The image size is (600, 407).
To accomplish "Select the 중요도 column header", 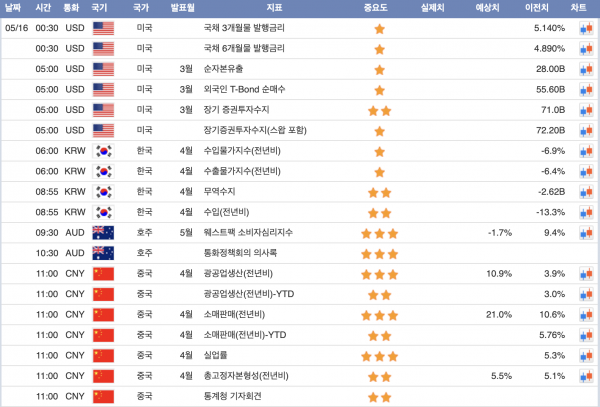I will pos(379,8).
